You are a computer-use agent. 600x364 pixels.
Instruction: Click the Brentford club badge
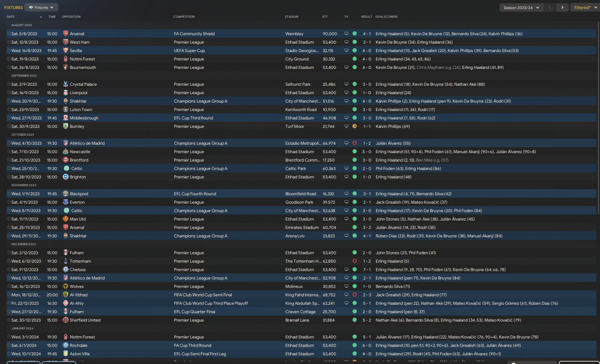(x=66, y=160)
